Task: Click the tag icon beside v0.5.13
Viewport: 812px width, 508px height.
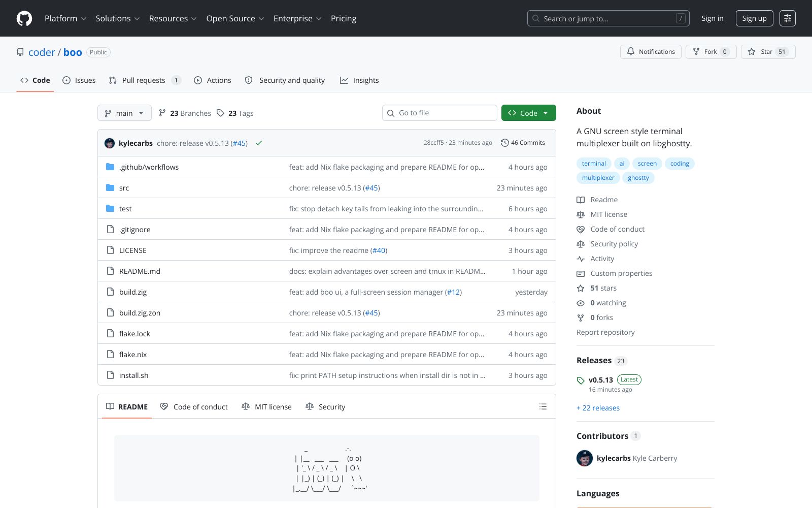Action: 581,380
